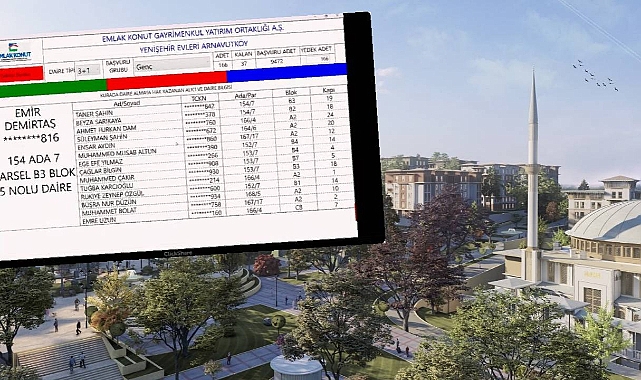The image size is (641, 380).
Task: Click the 154 ADA 7 text
Action: coord(34,159)
